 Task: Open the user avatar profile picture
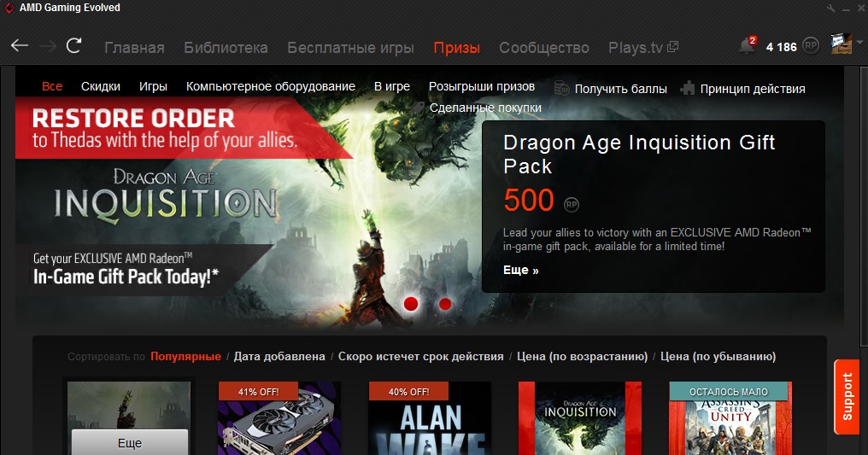click(842, 44)
